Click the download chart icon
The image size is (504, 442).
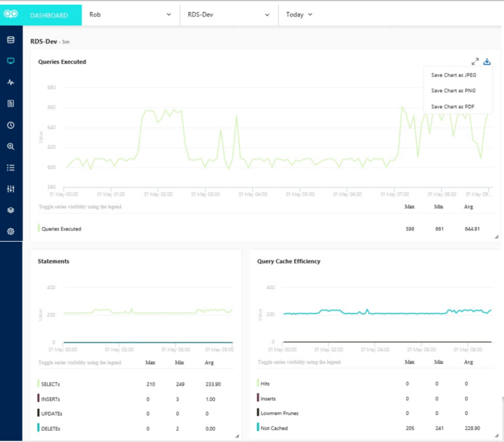coord(487,61)
